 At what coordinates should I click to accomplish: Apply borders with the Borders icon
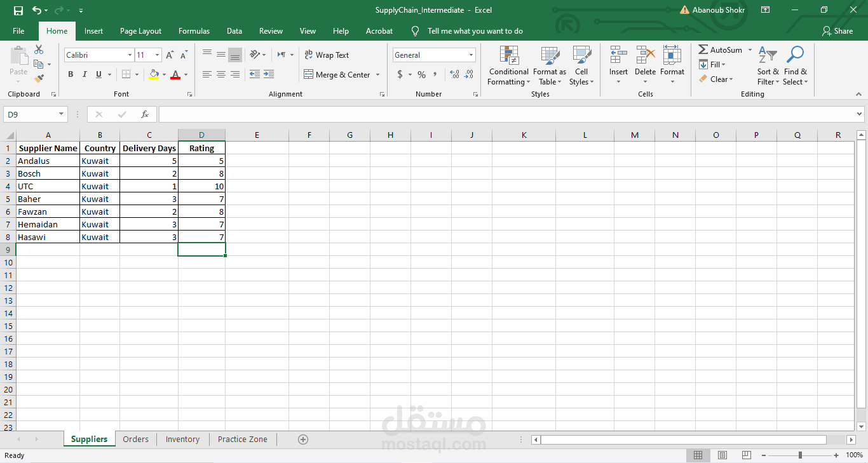point(126,74)
